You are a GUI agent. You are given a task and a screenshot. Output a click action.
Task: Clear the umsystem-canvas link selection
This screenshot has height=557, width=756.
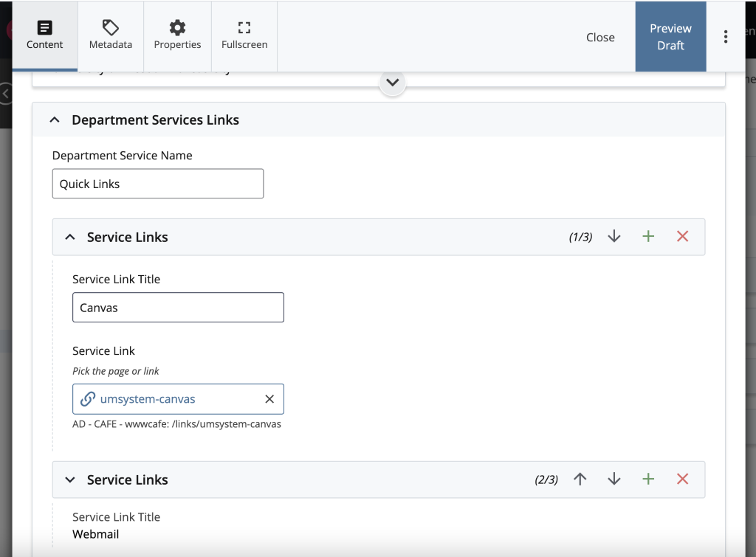(x=269, y=399)
